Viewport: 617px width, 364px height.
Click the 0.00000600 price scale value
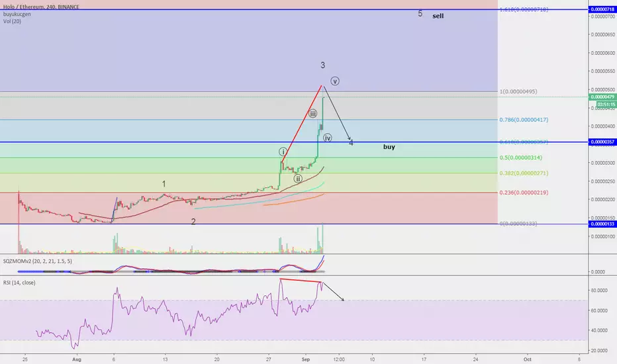(603, 53)
